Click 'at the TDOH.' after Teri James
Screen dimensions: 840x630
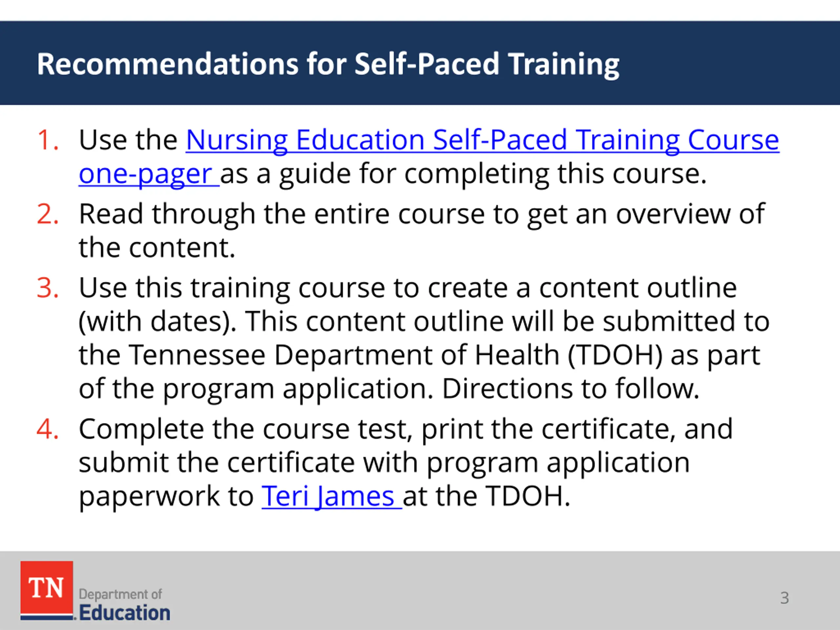click(x=487, y=496)
